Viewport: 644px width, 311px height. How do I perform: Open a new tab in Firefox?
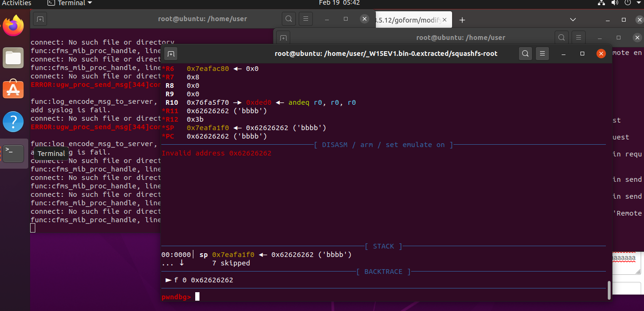[x=462, y=20]
